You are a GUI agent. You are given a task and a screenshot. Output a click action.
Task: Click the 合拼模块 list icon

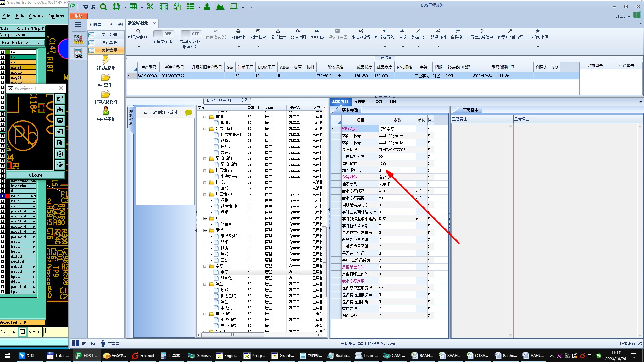(458, 31)
